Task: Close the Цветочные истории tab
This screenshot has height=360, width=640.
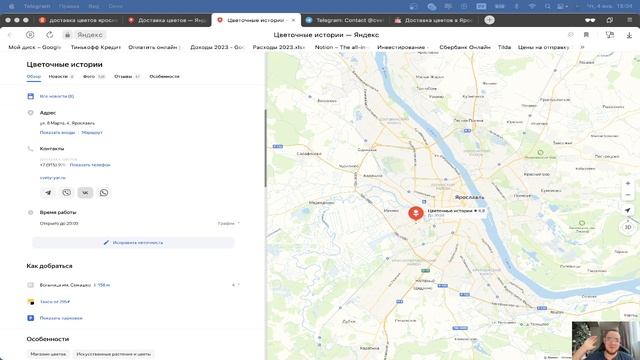Action: point(293,20)
